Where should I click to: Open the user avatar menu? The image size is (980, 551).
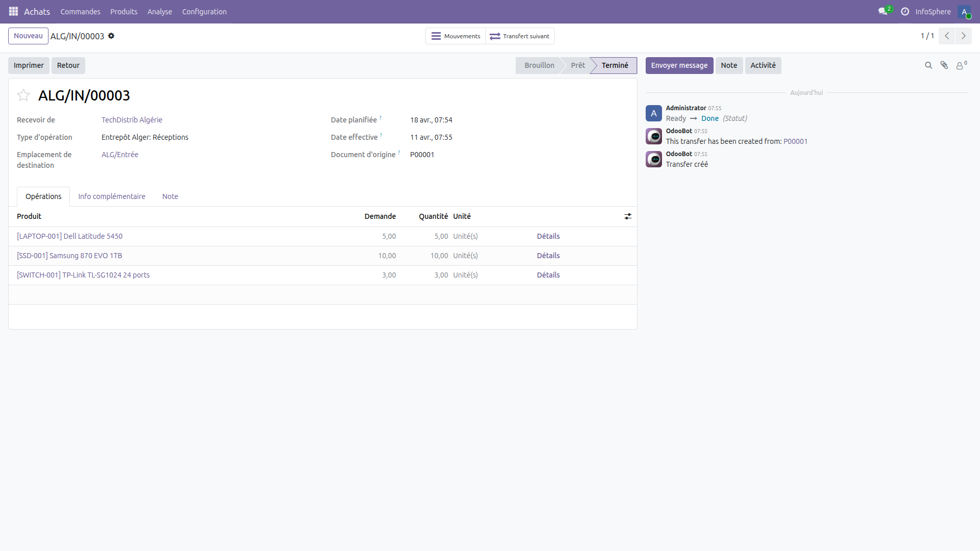[x=964, y=11]
